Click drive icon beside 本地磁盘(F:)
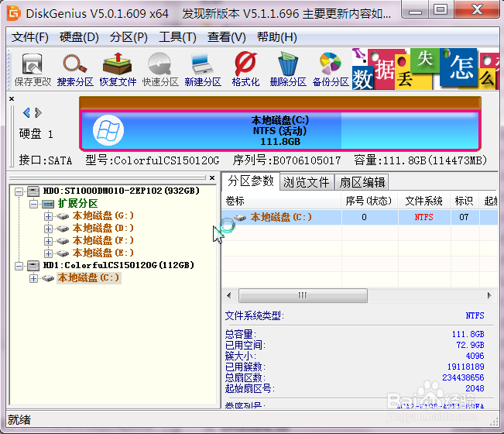Screen dimensions: 504x434 tap(63, 241)
